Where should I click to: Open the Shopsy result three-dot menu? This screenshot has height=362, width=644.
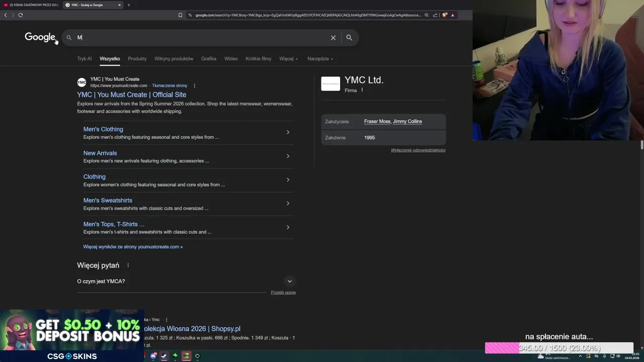(x=167, y=320)
